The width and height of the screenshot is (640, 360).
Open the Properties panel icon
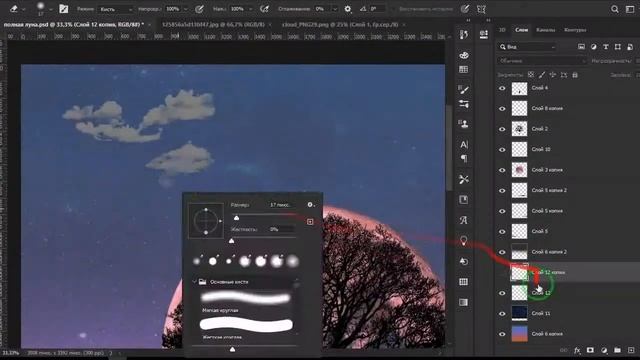tap(484, 34)
